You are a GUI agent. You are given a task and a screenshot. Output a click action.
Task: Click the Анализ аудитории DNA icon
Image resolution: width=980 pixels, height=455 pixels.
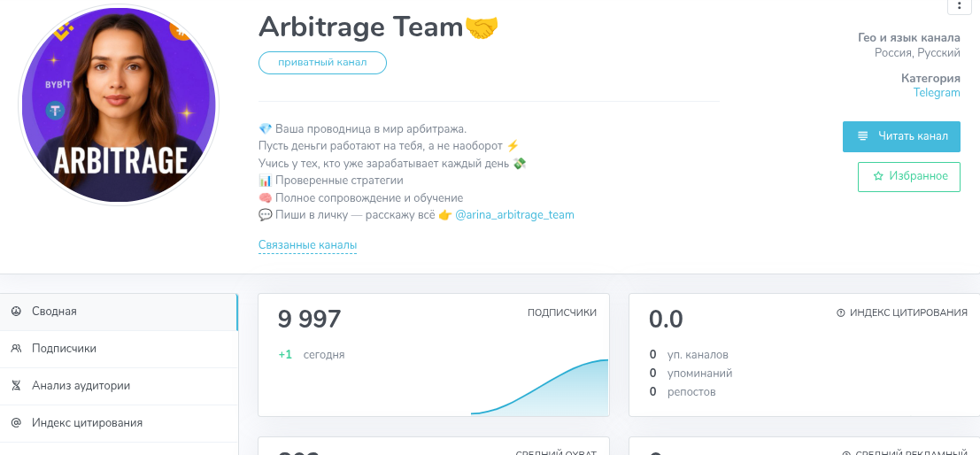pyautogui.click(x=16, y=386)
